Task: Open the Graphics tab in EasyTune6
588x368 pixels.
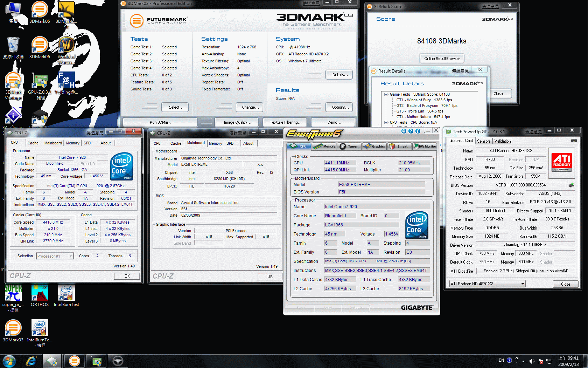Action: tap(374, 146)
